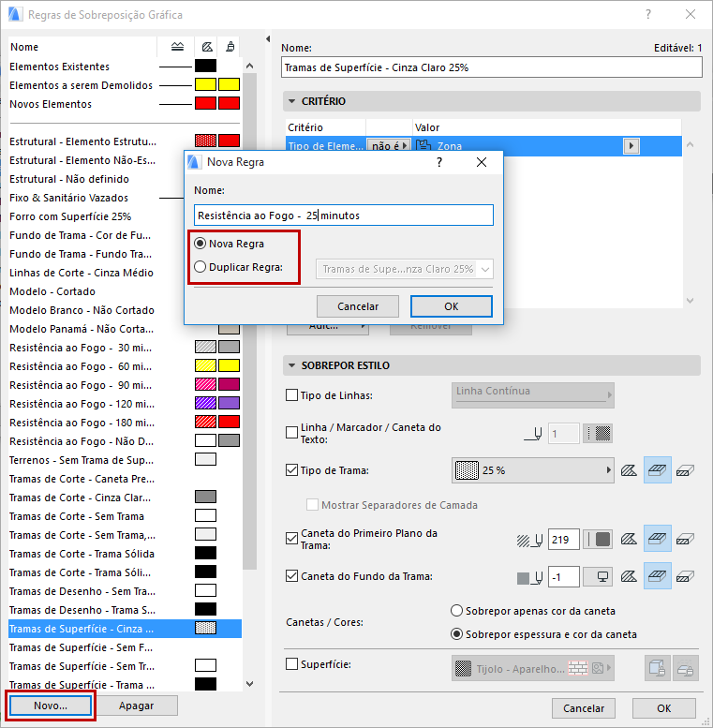The width and height of the screenshot is (713, 728).
Task: Apply background pen to drafting fills
Action: click(x=629, y=576)
